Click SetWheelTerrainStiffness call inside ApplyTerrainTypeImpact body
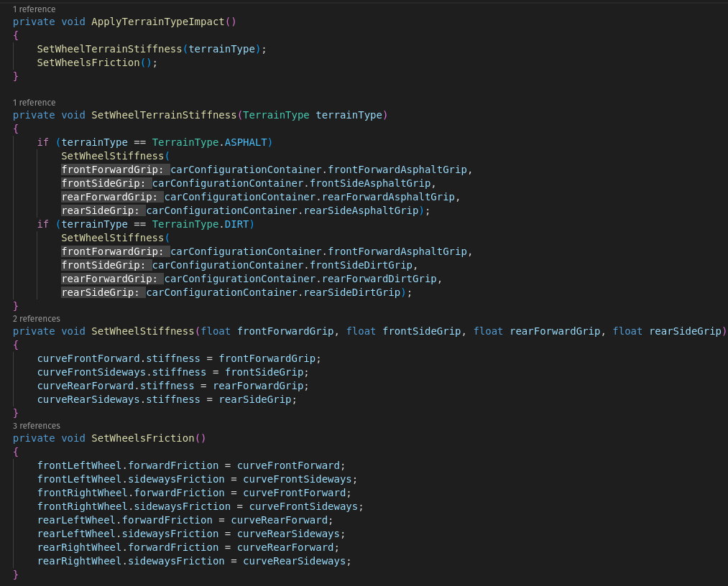This screenshot has height=586, width=728. tap(110, 49)
